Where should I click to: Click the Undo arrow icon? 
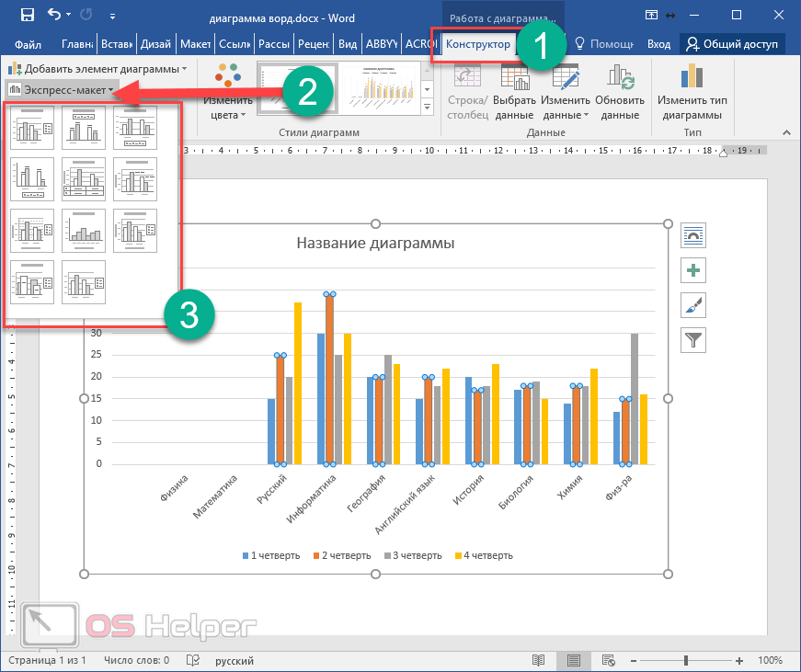(55, 15)
